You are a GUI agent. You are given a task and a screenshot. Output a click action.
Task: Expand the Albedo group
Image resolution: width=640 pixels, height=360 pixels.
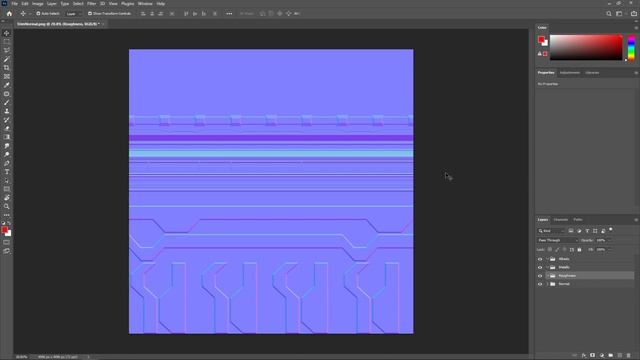click(x=547, y=259)
